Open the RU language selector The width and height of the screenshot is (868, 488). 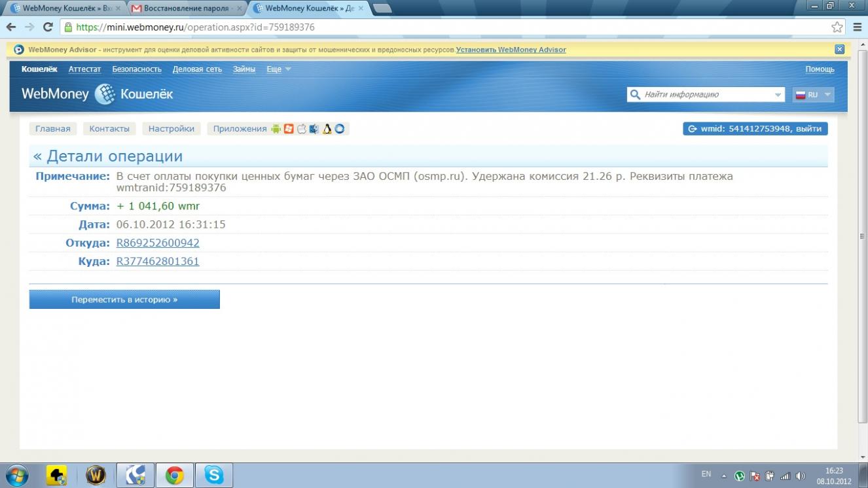pyautogui.click(x=813, y=95)
